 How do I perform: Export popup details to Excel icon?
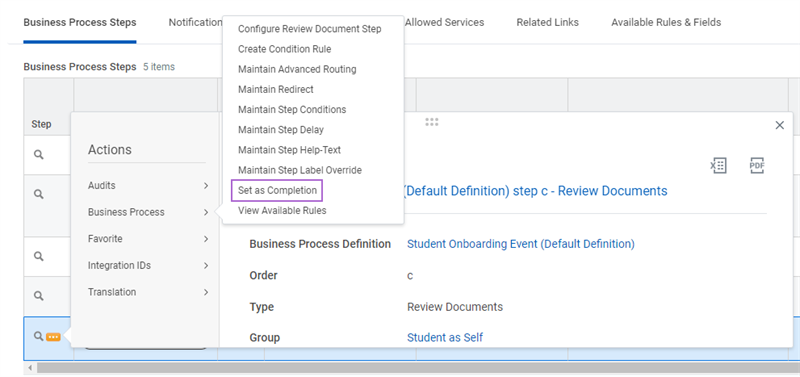[718, 165]
